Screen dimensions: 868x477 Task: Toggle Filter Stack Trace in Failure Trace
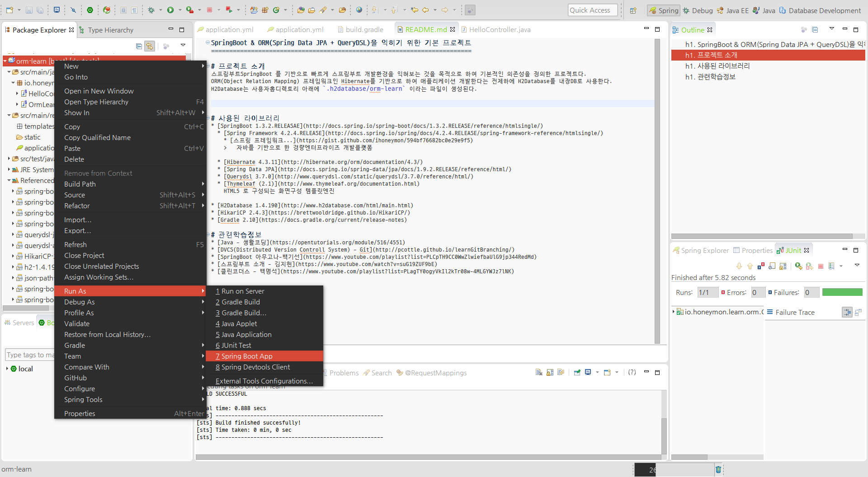click(x=847, y=312)
